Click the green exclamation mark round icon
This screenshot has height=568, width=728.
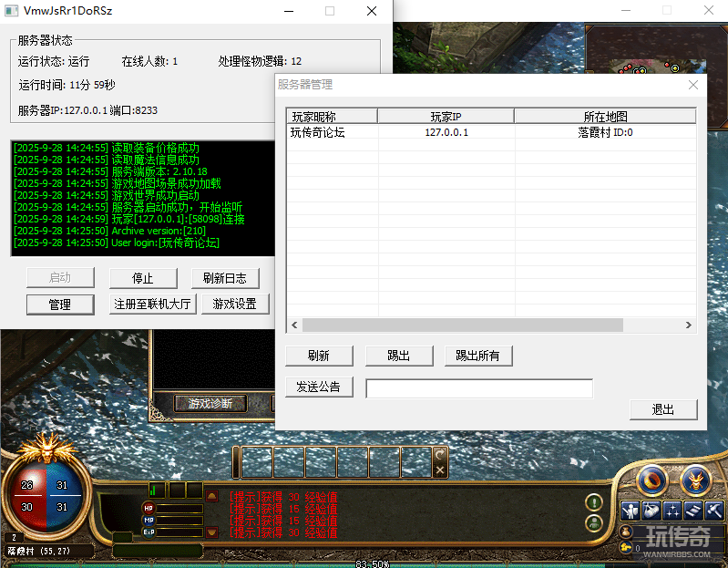pos(594,502)
